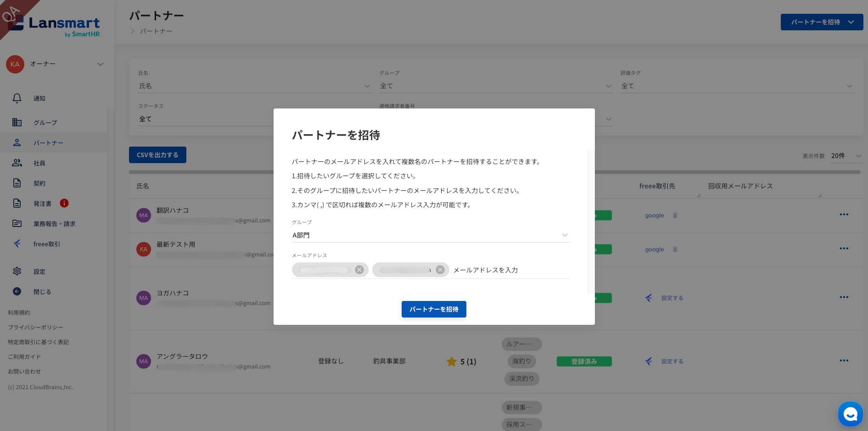Viewport: 868px width, 431px height.
Task: Open the 社員 people icon in sidebar
Action: click(17, 163)
